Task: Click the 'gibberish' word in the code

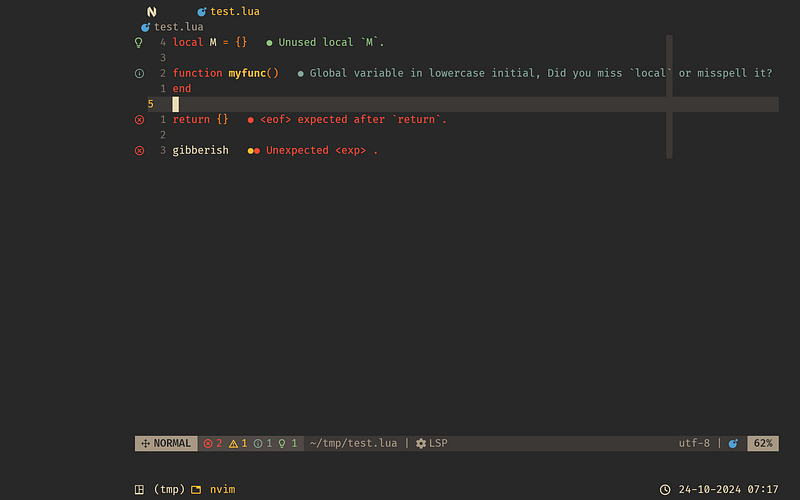Action: pyautogui.click(x=201, y=150)
